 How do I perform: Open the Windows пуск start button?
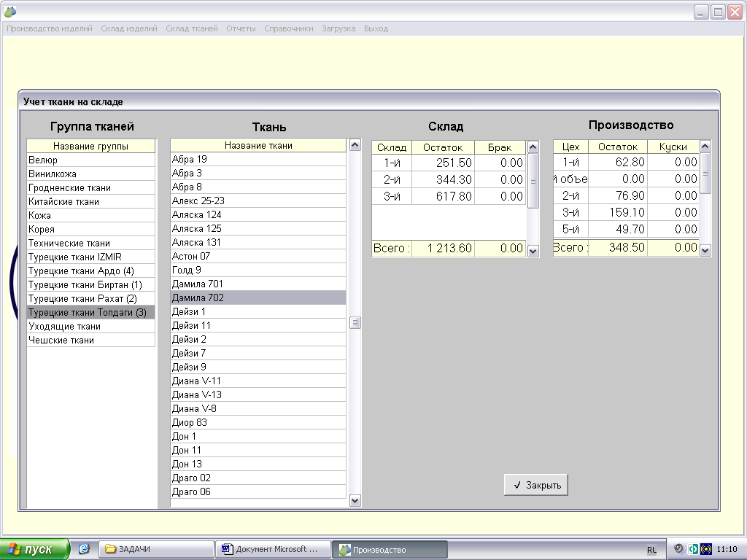point(34,549)
